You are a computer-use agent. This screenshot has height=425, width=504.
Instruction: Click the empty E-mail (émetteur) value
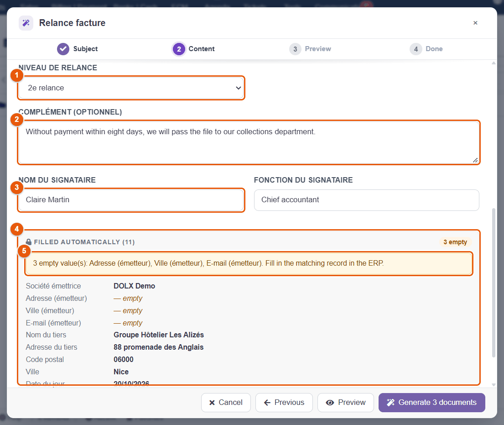coord(128,323)
